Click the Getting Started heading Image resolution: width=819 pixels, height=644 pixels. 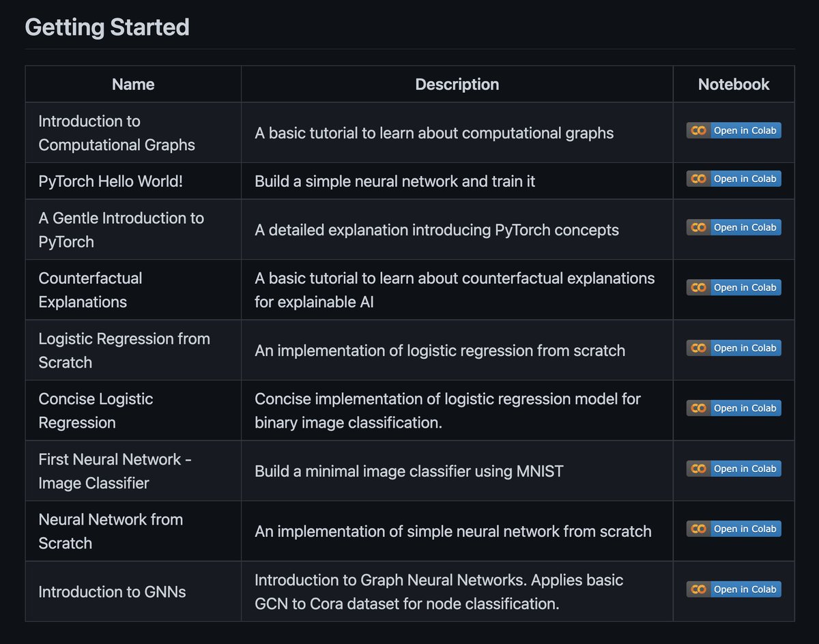[x=107, y=27]
